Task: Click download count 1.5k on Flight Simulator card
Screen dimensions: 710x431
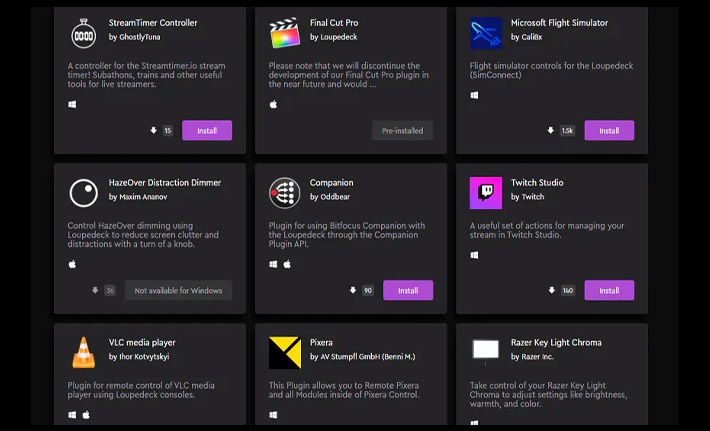Action: [x=567, y=130]
